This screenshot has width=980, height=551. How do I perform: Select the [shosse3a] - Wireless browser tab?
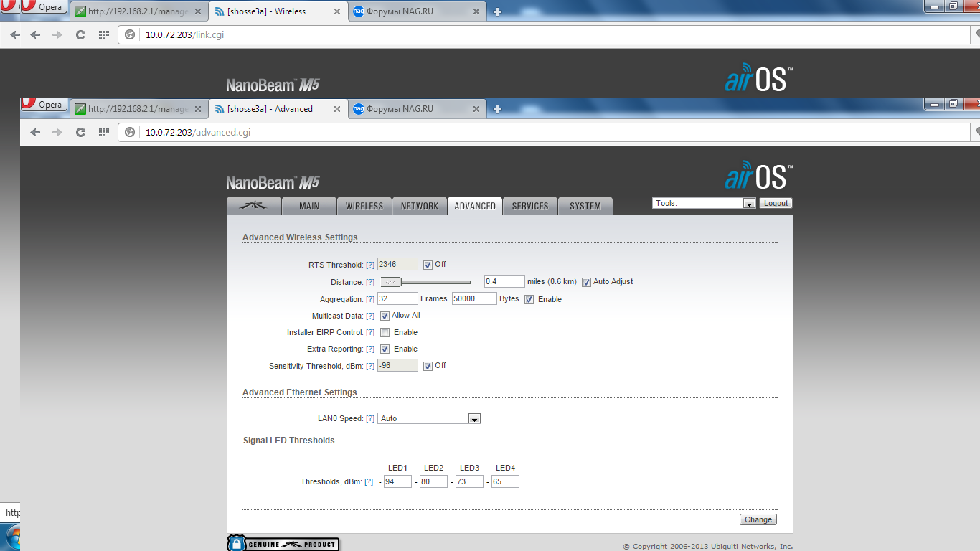tap(278, 11)
